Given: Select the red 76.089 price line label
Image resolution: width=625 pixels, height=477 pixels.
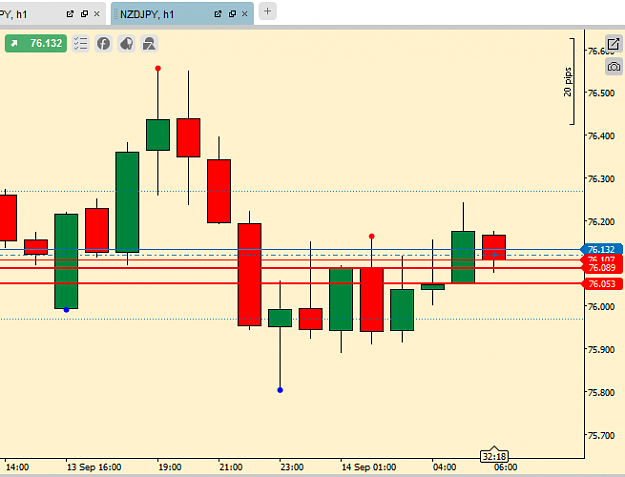Looking at the screenshot, I should 601,268.
